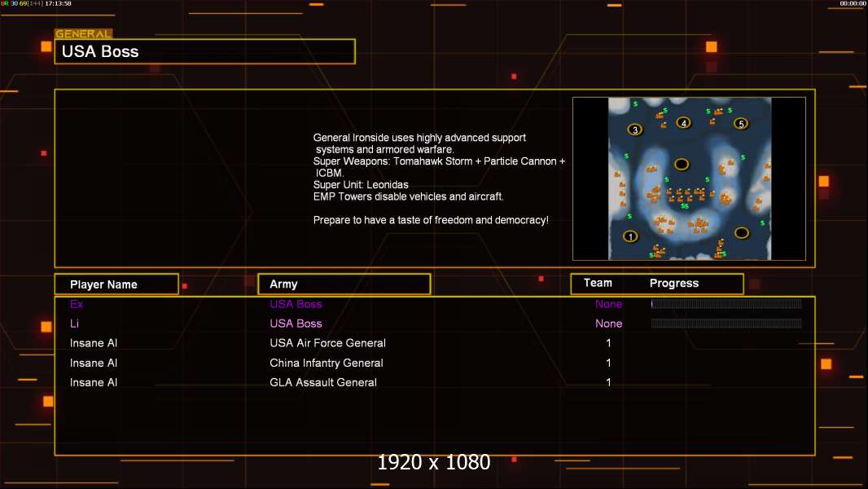This screenshot has width=868, height=489.
Task: Click the Army column header
Action: [x=344, y=284]
